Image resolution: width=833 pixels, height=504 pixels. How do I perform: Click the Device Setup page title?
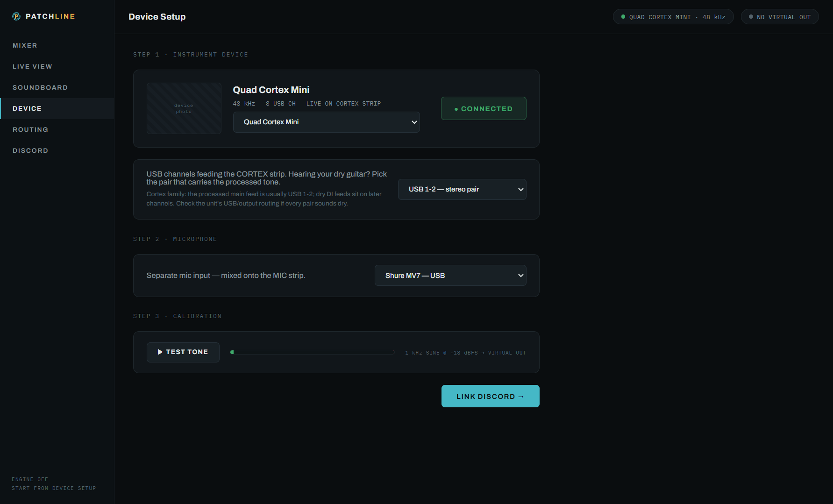pos(157,17)
